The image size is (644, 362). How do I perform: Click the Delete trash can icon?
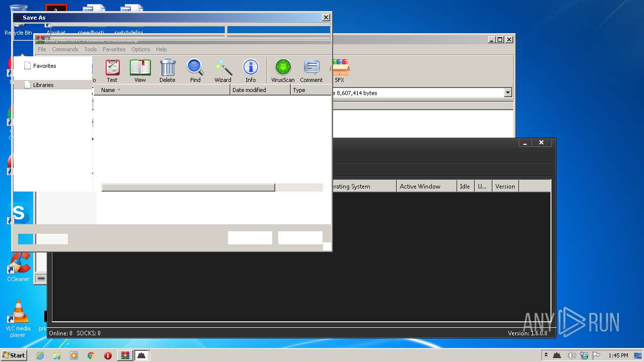tap(168, 71)
